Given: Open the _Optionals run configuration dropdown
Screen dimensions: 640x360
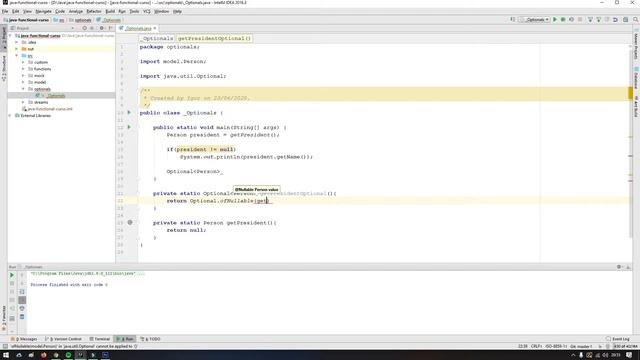Looking at the screenshot, I should tap(534, 20).
